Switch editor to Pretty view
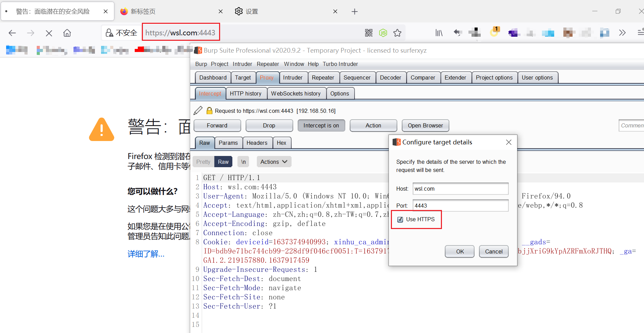The width and height of the screenshot is (644, 333). tap(203, 162)
